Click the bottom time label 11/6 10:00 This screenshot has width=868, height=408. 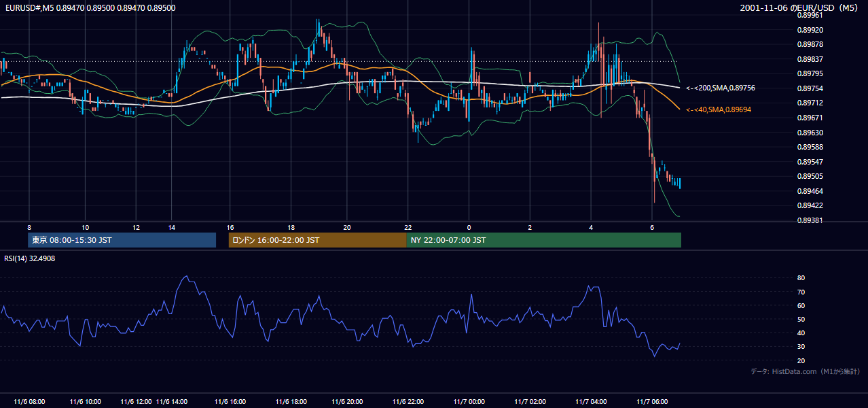coord(86,401)
